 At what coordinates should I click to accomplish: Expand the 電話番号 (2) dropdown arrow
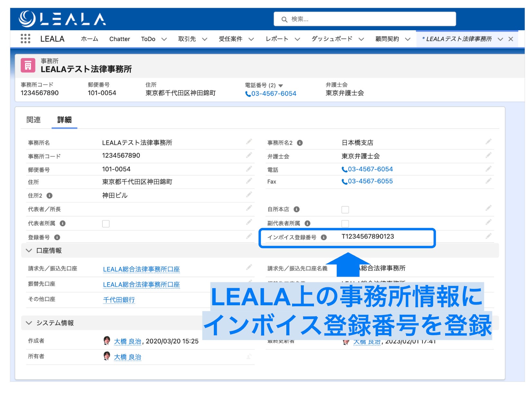281,86
